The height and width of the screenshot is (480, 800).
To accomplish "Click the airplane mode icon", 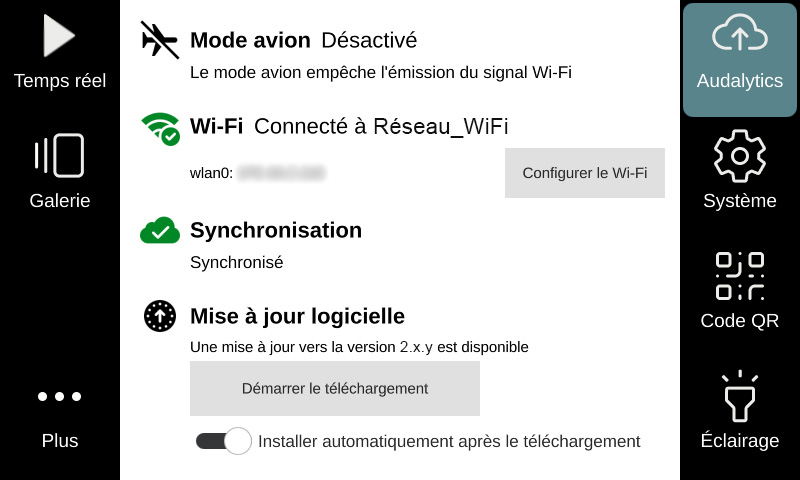I will (160, 40).
